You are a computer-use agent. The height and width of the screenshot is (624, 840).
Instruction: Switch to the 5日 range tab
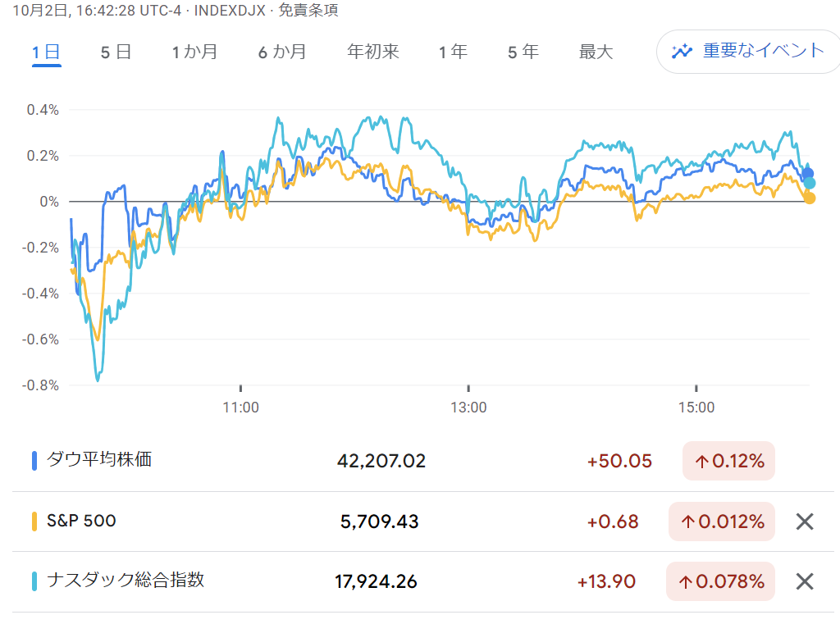click(116, 52)
